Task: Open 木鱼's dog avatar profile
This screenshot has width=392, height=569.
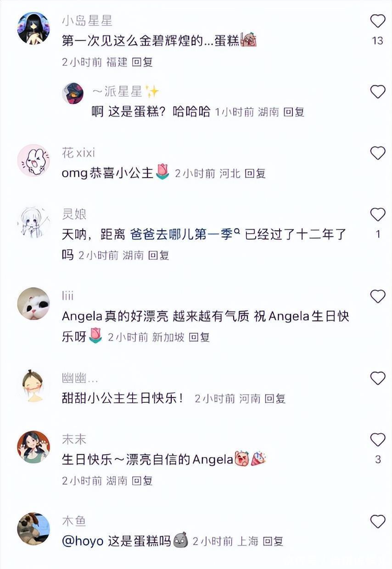Action: coord(34,529)
